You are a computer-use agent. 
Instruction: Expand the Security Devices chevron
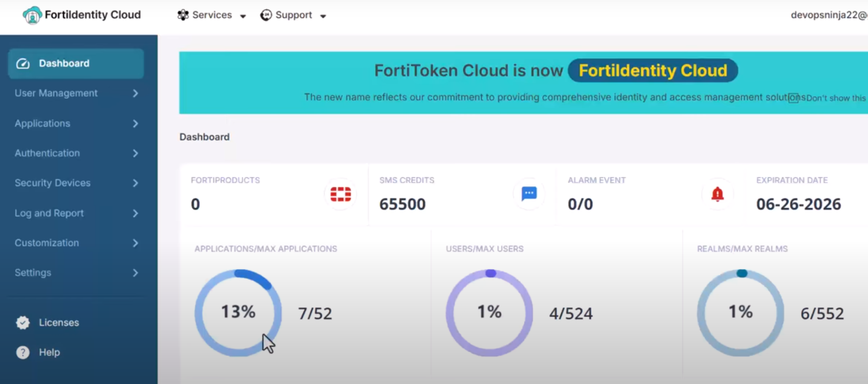tap(135, 183)
